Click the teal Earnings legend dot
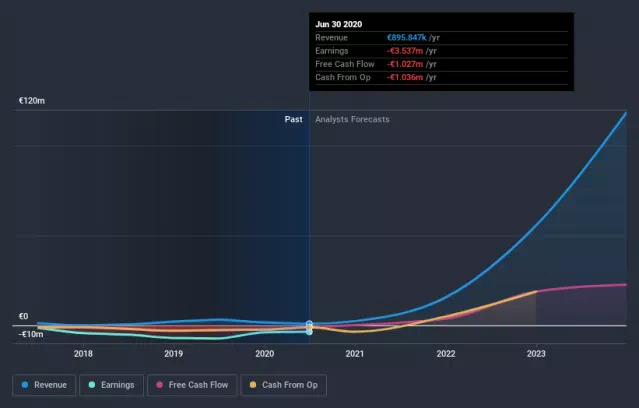Image resolution: width=639 pixels, height=408 pixels. pos(92,384)
